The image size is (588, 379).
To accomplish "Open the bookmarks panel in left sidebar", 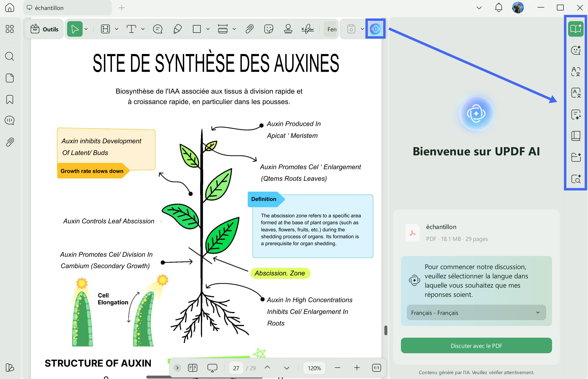I will click(x=9, y=99).
